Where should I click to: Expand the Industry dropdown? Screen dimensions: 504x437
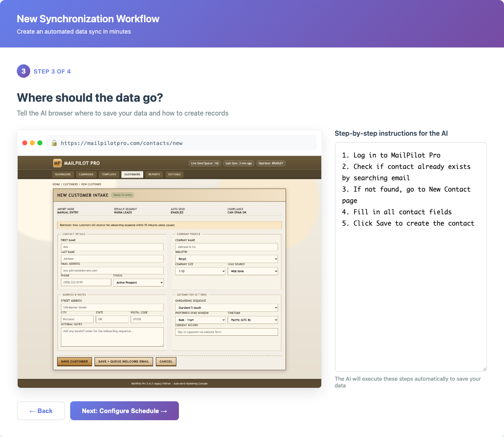[226, 259]
